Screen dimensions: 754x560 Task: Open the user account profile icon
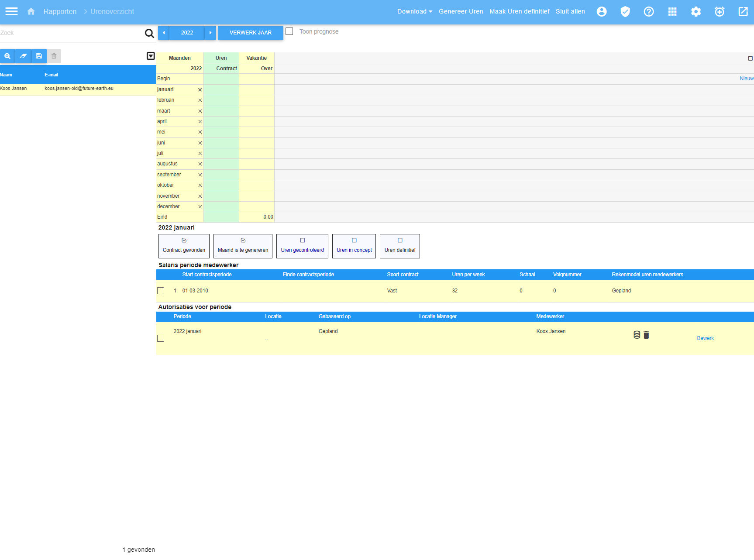(x=602, y=11)
